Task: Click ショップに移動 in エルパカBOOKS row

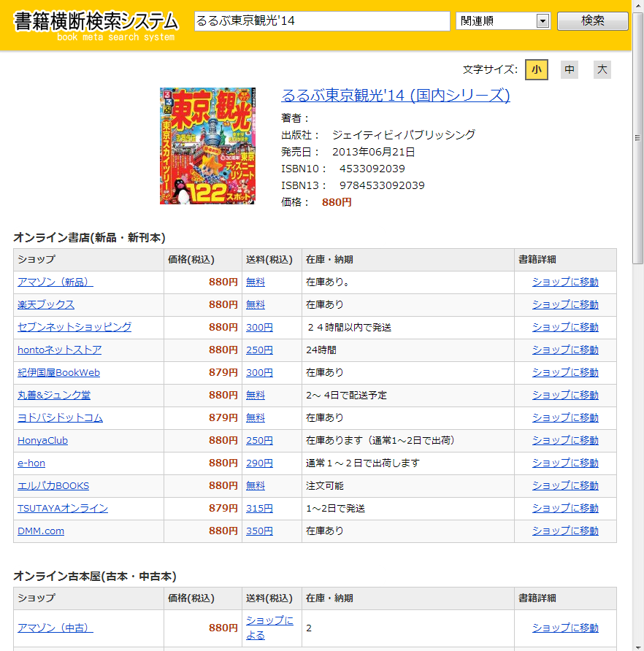Action: (565, 485)
